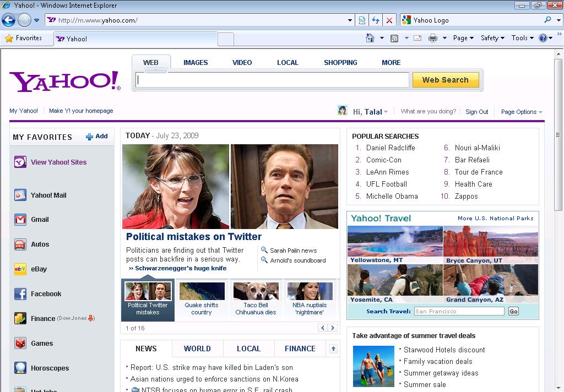Viewport: 564px width, 392px height.
Task: Click the Add favorites plus icon
Action: pyautogui.click(x=89, y=137)
